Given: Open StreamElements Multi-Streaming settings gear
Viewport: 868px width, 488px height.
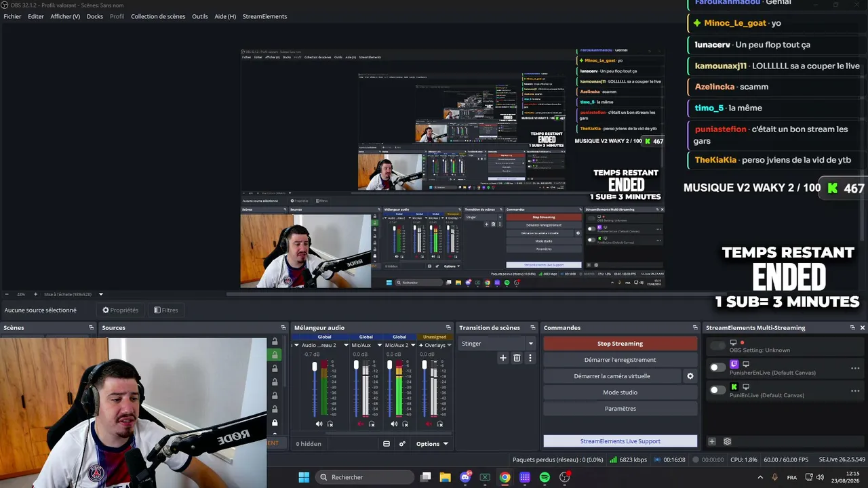Looking at the screenshot, I should [728, 441].
